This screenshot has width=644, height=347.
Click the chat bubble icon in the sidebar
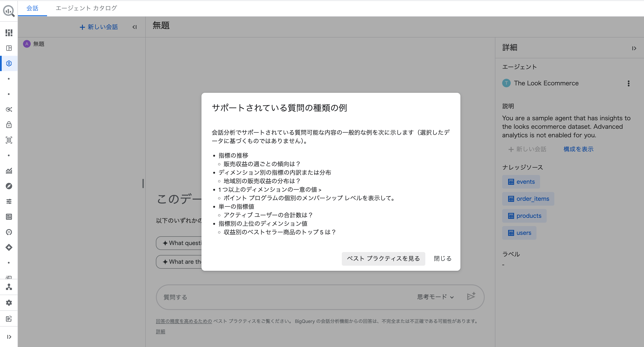(x=9, y=232)
